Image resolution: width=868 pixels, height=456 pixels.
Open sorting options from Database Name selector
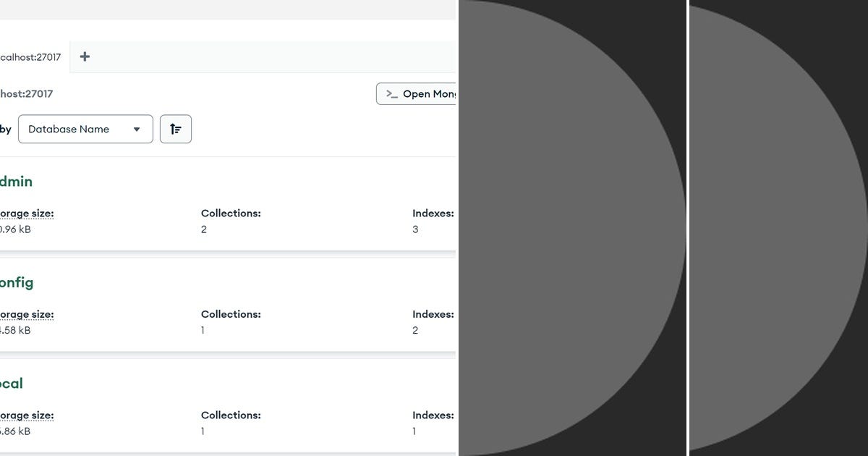pyautogui.click(x=85, y=129)
